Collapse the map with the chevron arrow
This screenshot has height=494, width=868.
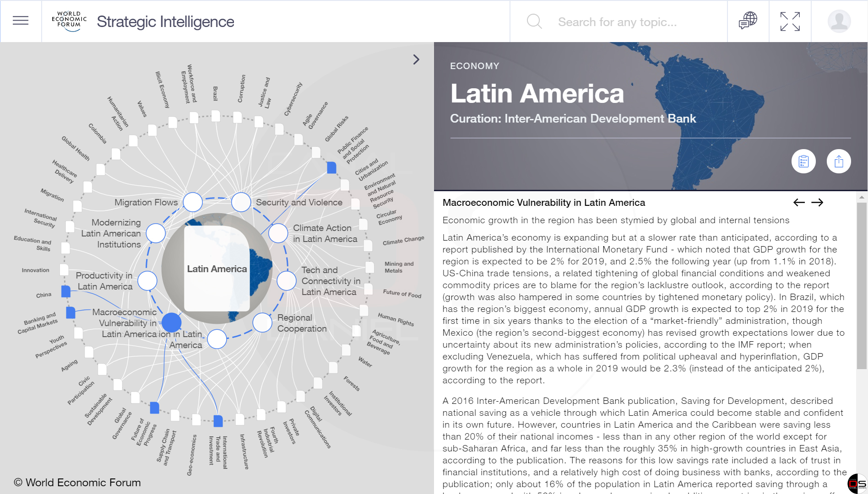(416, 59)
